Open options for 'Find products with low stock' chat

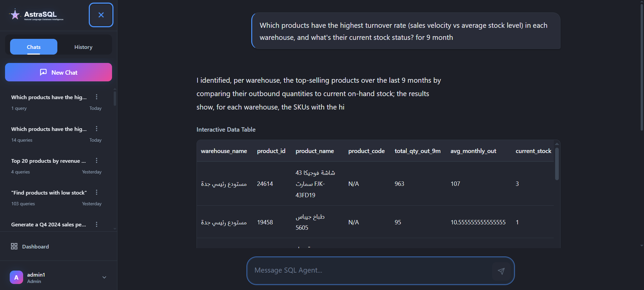[97, 192]
